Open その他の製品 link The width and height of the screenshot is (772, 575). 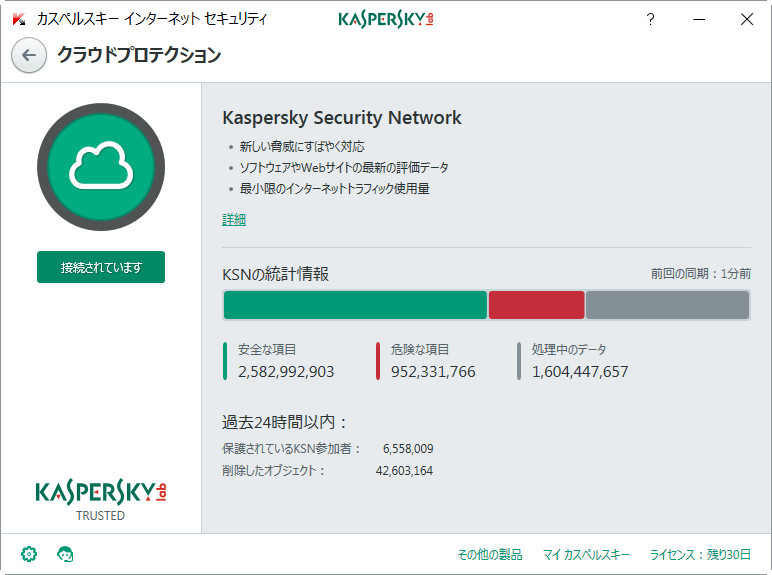click(x=491, y=554)
